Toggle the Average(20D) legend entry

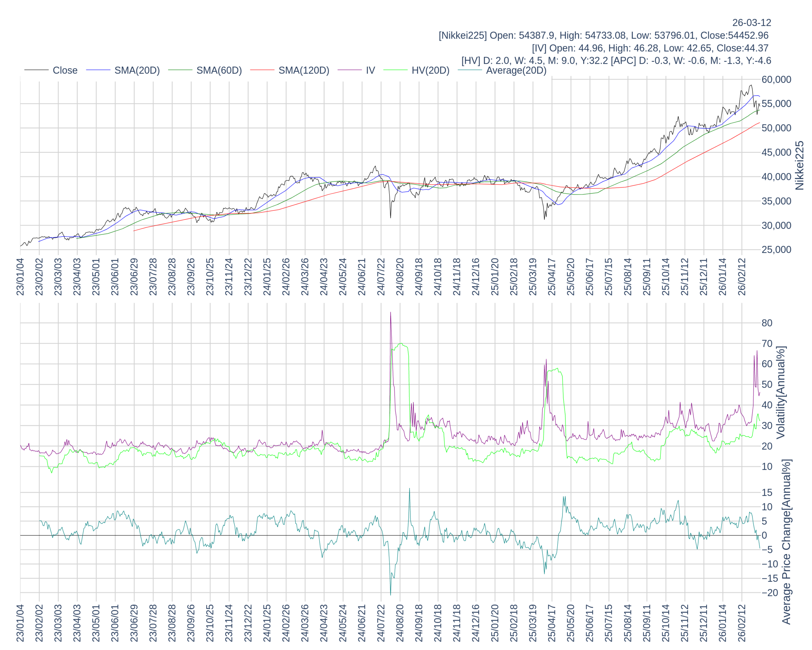516,70
